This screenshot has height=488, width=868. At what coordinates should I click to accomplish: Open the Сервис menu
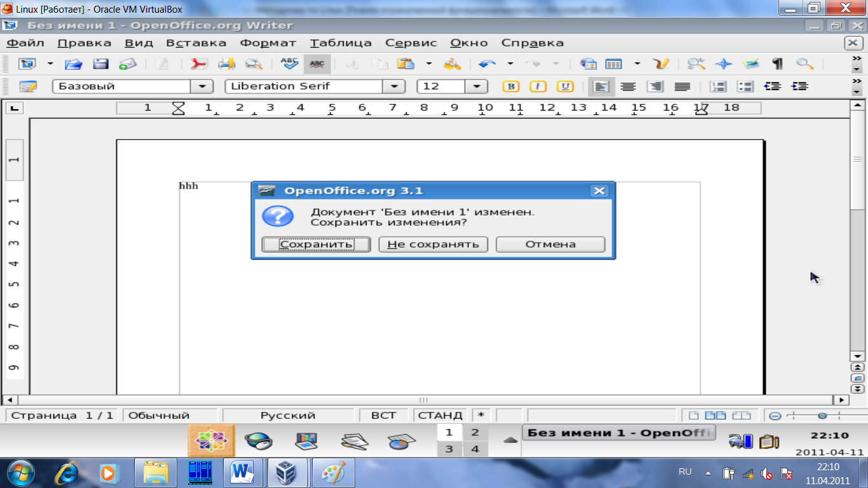pos(411,43)
